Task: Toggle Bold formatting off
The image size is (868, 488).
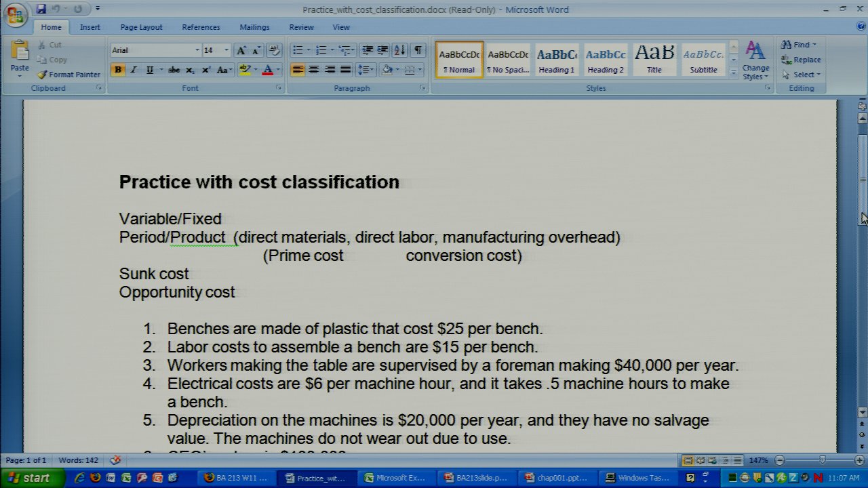Action: (x=118, y=70)
